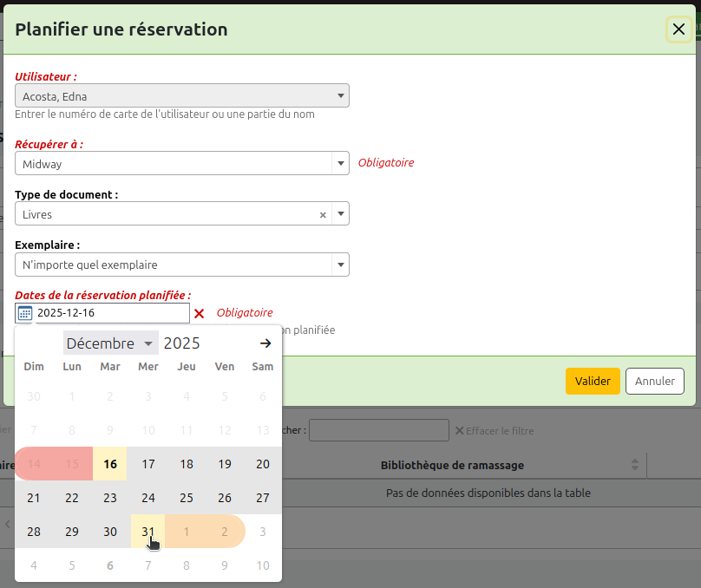701x588 pixels.
Task: Clear Livres selection with small x
Action: [x=323, y=215]
